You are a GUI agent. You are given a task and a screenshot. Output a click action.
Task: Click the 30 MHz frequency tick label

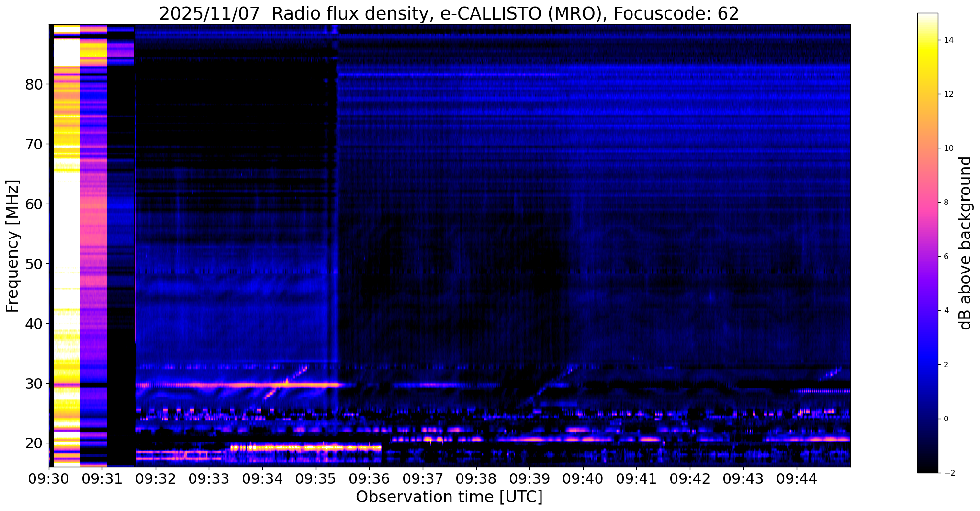pyautogui.click(x=34, y=384)
